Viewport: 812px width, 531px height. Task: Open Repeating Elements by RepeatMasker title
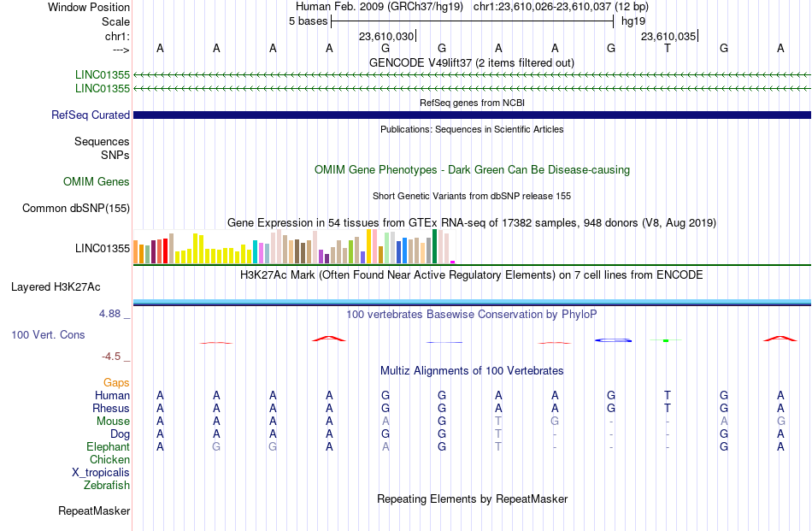[473, 499]
